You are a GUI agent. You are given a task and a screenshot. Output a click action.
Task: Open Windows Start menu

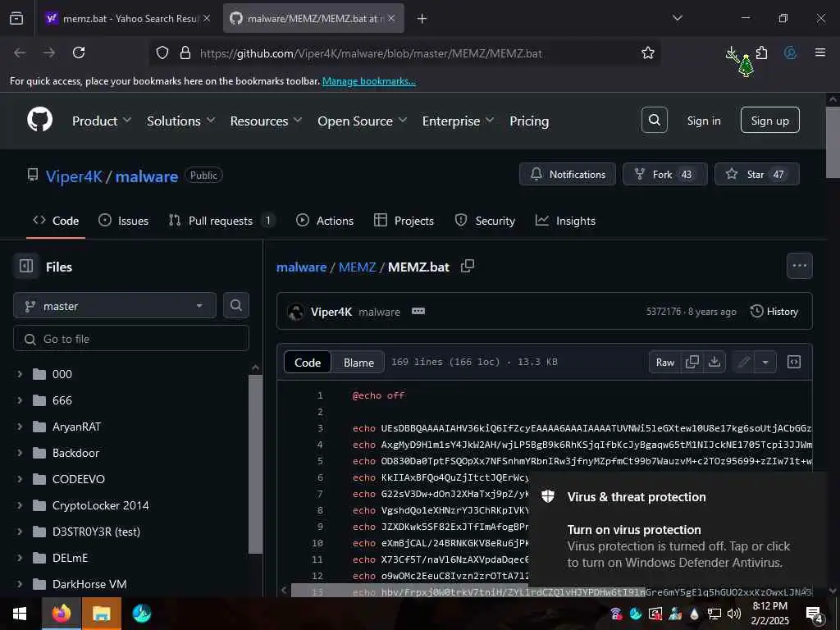click(x=20, y=614)
